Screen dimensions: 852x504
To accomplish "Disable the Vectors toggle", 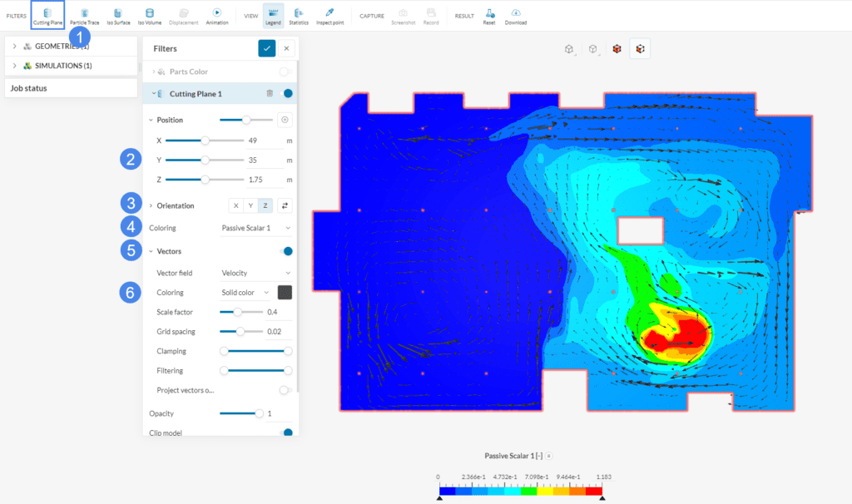I will [287, 251].
